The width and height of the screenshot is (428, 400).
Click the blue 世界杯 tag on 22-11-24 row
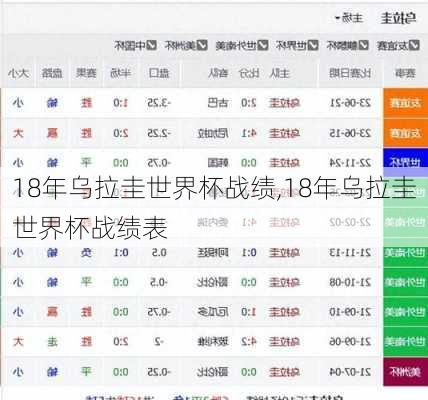405,162
